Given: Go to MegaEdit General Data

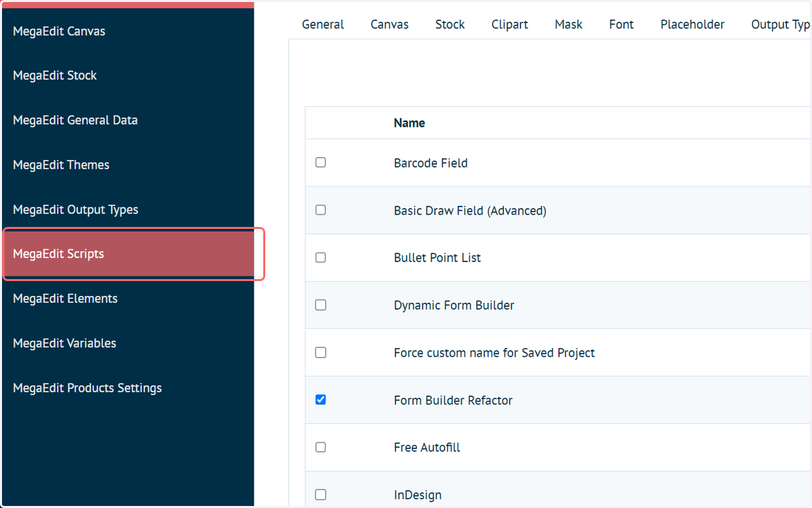Looking at the screenshot, I should 75,121.
